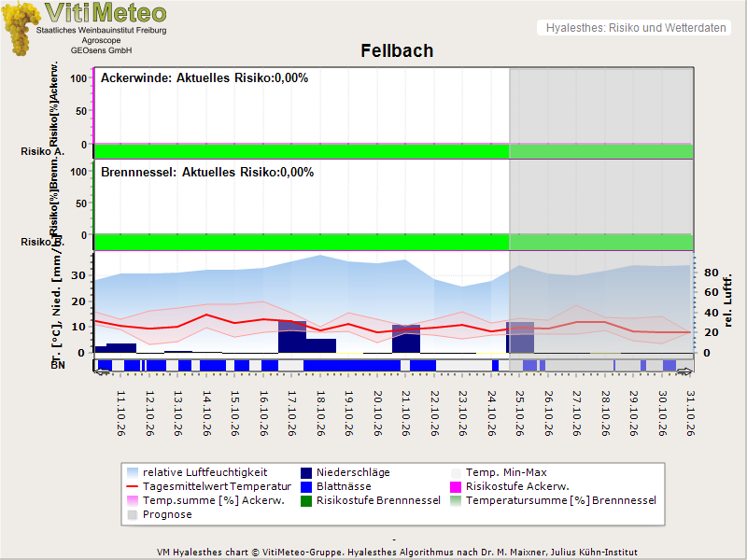Image resolution: width=747 pixels, height=560 pixels.
Task: Click the Ackerwinde green risk bar
Action: click(393, 151)
